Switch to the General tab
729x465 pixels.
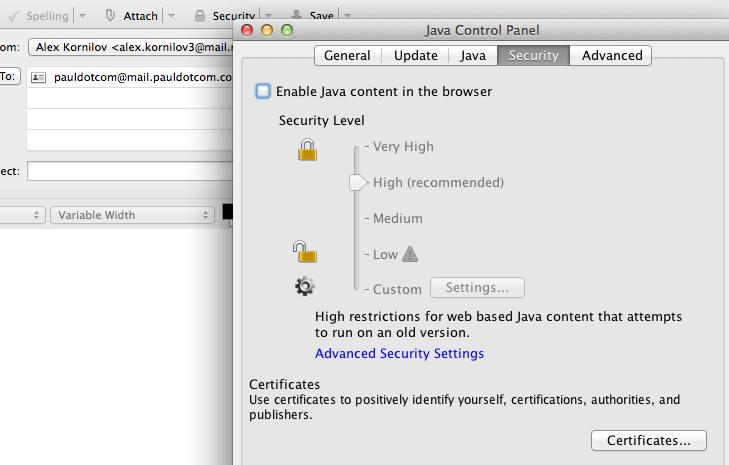pyautogui.click(x=347, y=56)
